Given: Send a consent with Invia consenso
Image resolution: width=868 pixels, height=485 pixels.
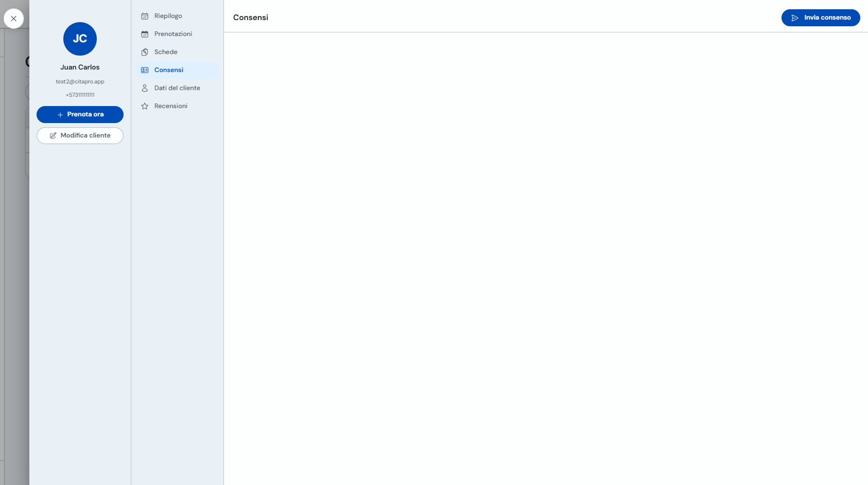Looking at the screenshot, I should click(821, 18).
